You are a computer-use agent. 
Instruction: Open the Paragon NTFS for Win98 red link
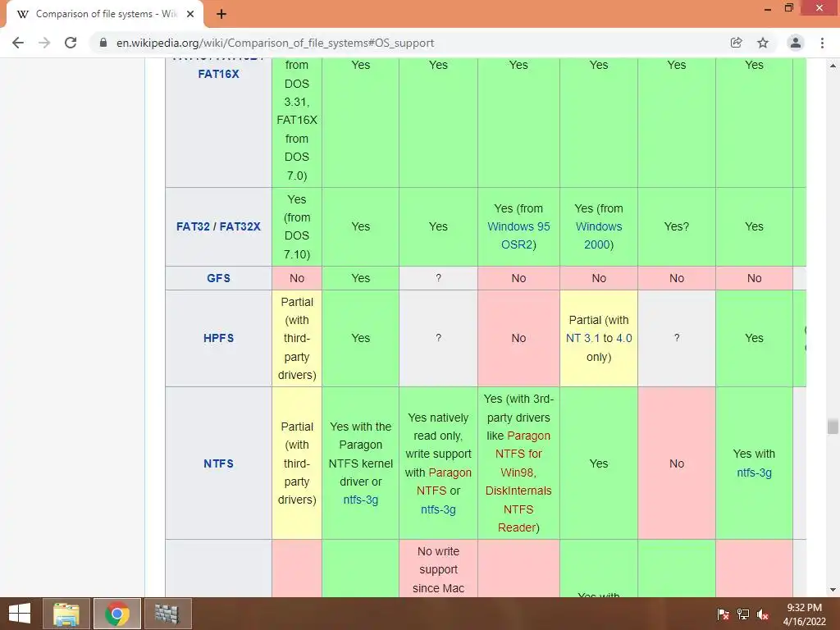coord(518,454)
